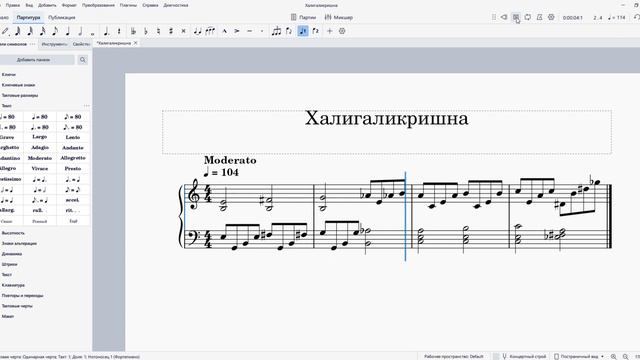Viewport: 640px width, 360px height.
Task: Toggle the double sharp accidental
Action: [184, 31]
